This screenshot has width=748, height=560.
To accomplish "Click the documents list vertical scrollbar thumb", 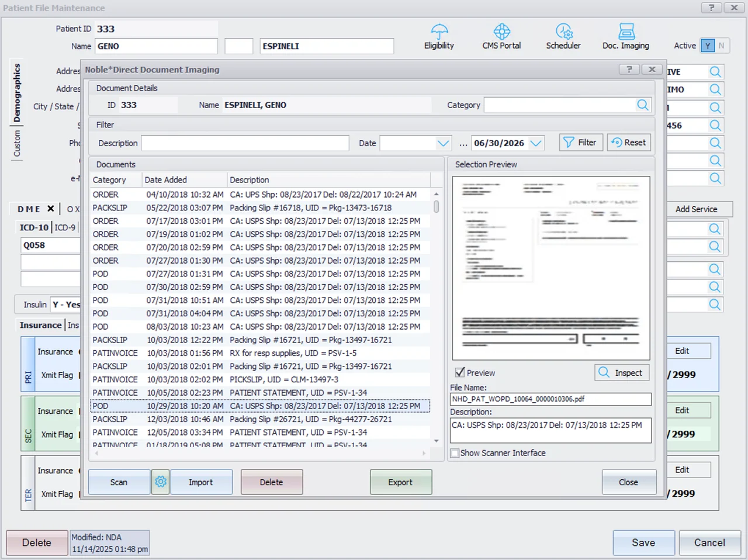I will tap(436, 207).
